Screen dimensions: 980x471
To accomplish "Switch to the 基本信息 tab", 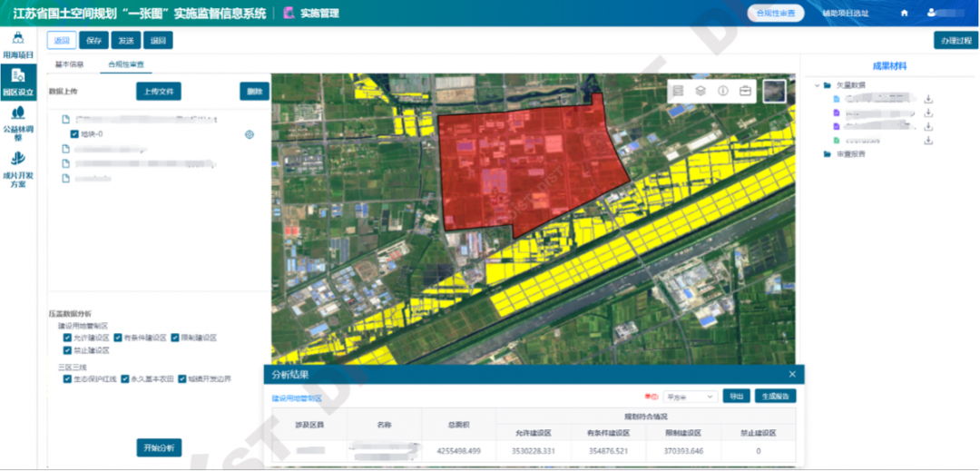I will [x=70, y=64].
